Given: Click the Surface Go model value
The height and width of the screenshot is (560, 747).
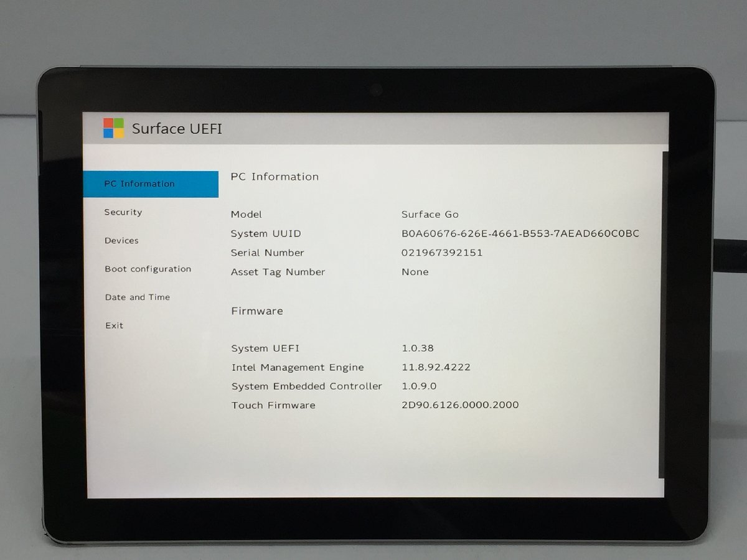Looking at the screenshot, I should pos(430,215).
